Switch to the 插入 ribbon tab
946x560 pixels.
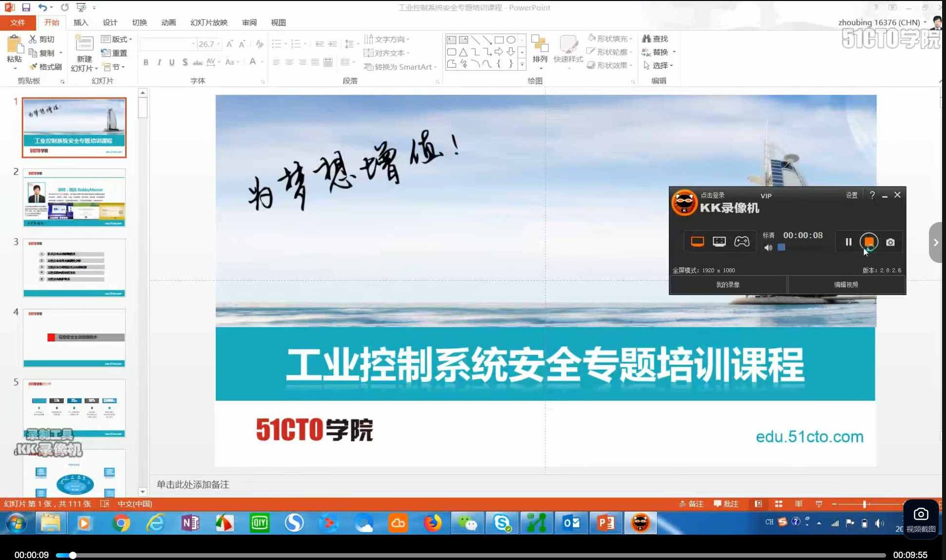click(80, 22)
